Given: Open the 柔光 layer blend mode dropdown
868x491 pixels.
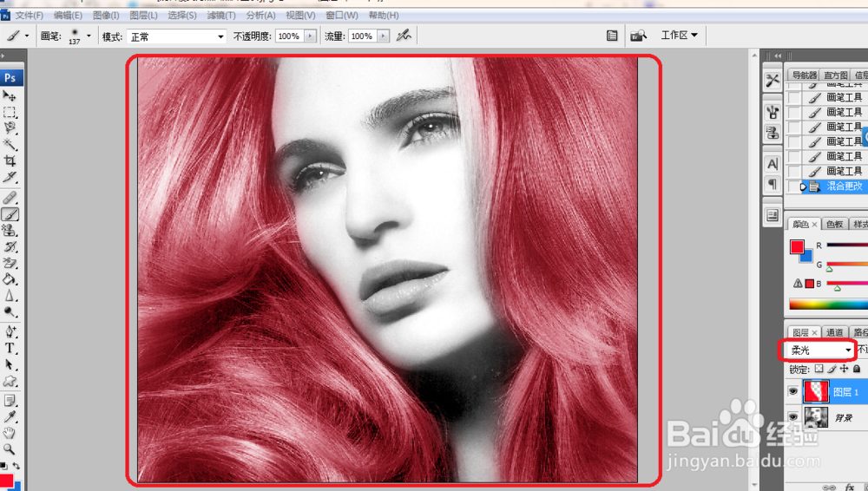Looking at the screenshot, I should coord(819,350).
